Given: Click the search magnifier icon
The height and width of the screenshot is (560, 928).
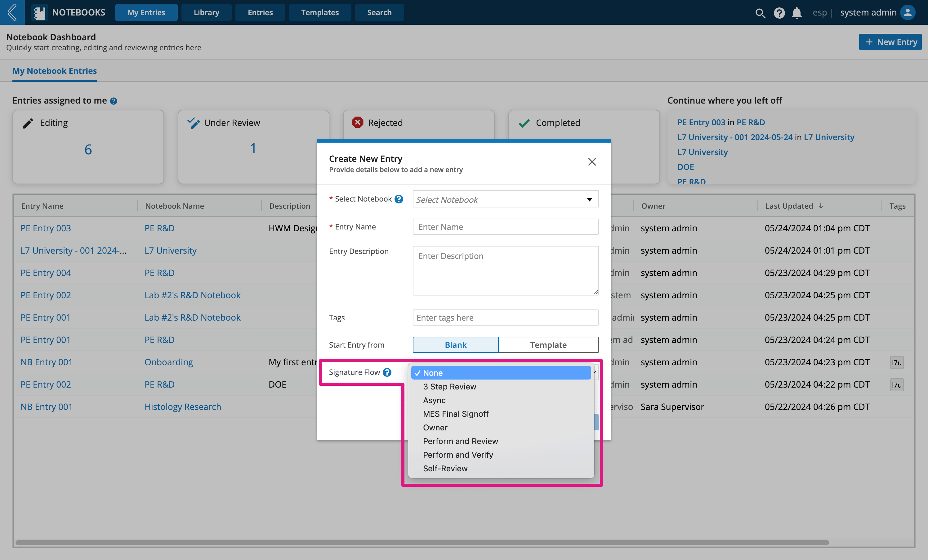Looking at the screenshot, I should (759, 12).
